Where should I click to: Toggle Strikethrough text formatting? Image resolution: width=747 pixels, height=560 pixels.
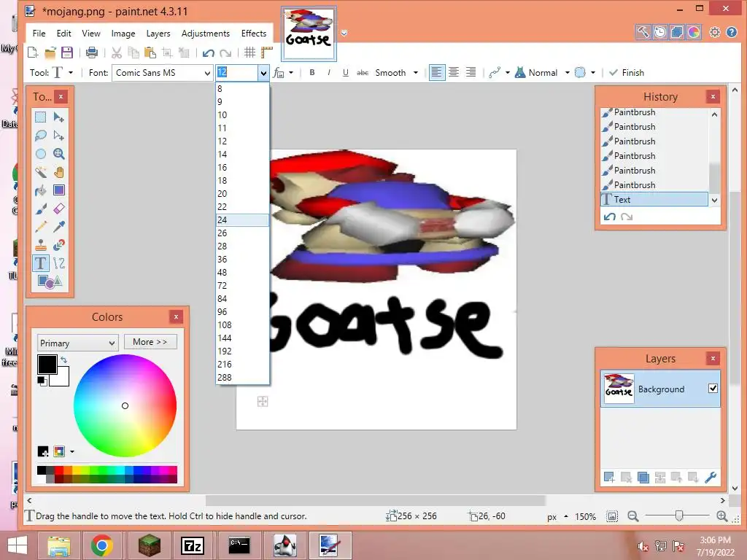tap(363, 72)
